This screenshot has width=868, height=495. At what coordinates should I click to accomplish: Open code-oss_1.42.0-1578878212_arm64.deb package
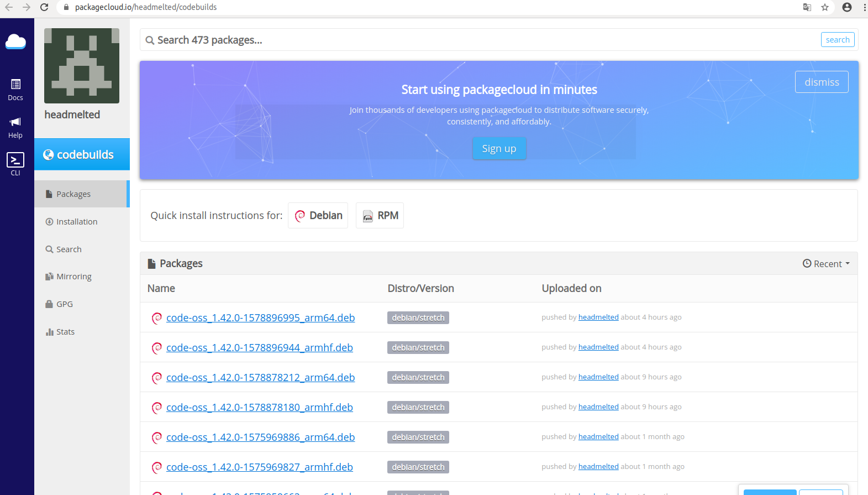[x=260, y=378]
